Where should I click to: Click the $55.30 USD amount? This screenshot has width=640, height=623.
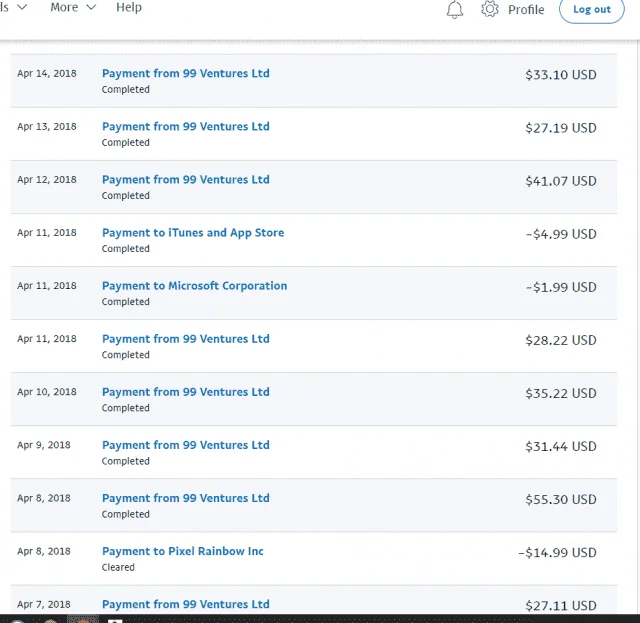[561, 499]
